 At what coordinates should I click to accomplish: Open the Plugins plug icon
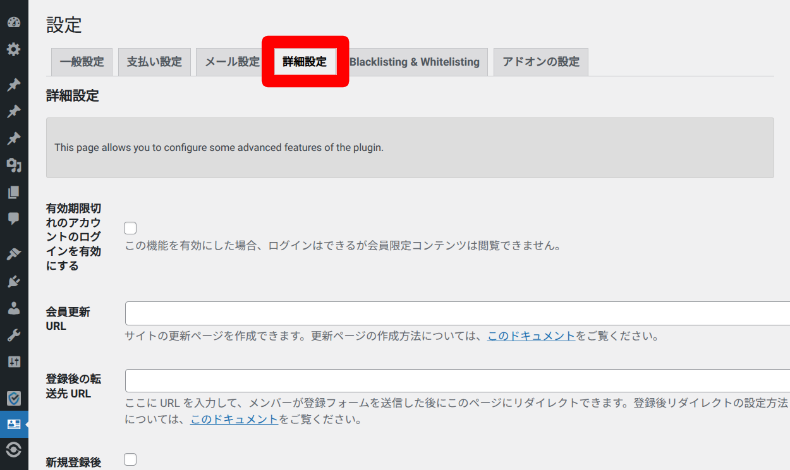[14, 281]
